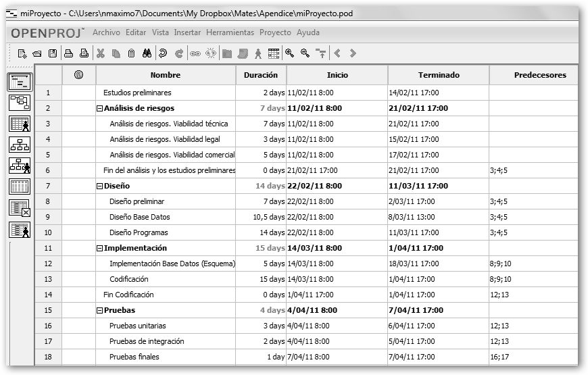Switch to the Gantt chart view
The image size is (588, 375).
point(19,82)
